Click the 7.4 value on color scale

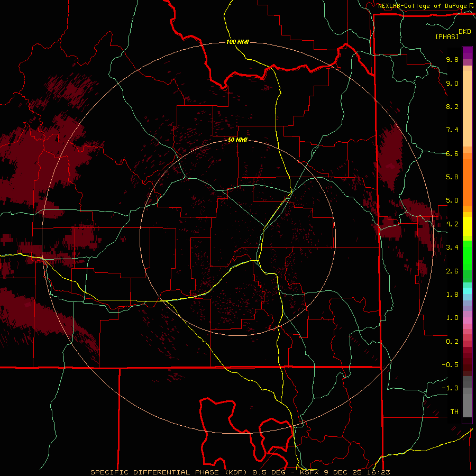452,130
